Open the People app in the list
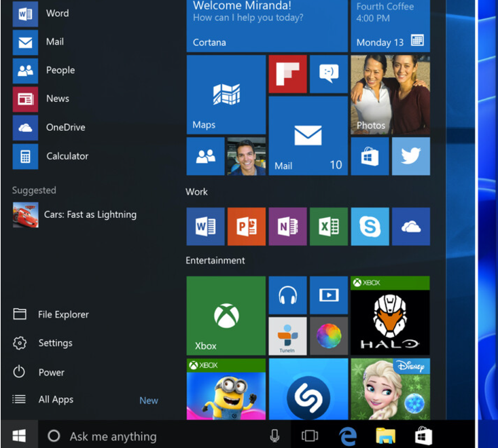This screenshot has height=448, width=498. [x=44, y=70]
